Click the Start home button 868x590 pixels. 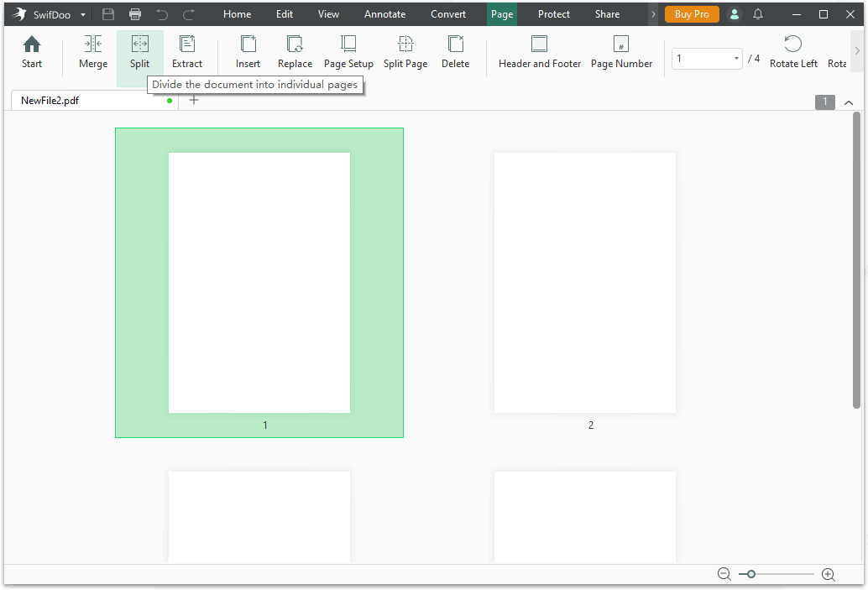[x=31, y=52]
